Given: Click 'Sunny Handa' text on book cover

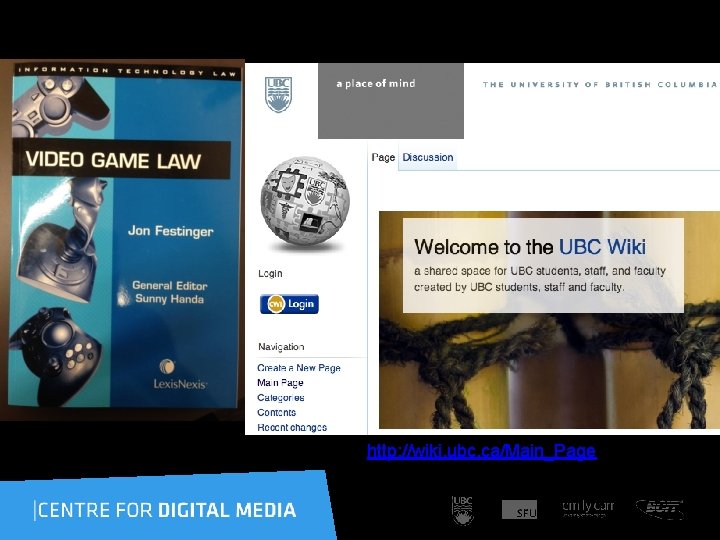Looking at the screenshot, I should [169, 299].
